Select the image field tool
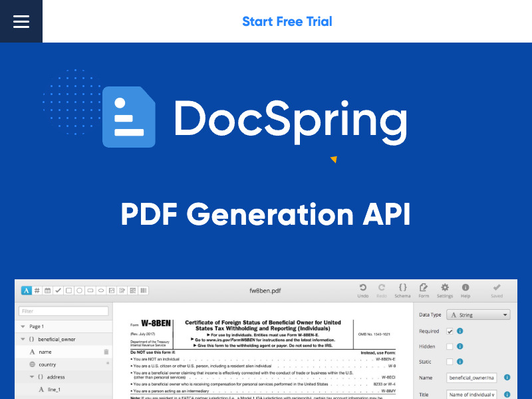The width and height of the screenshot is (532, 399). (112, 291)
